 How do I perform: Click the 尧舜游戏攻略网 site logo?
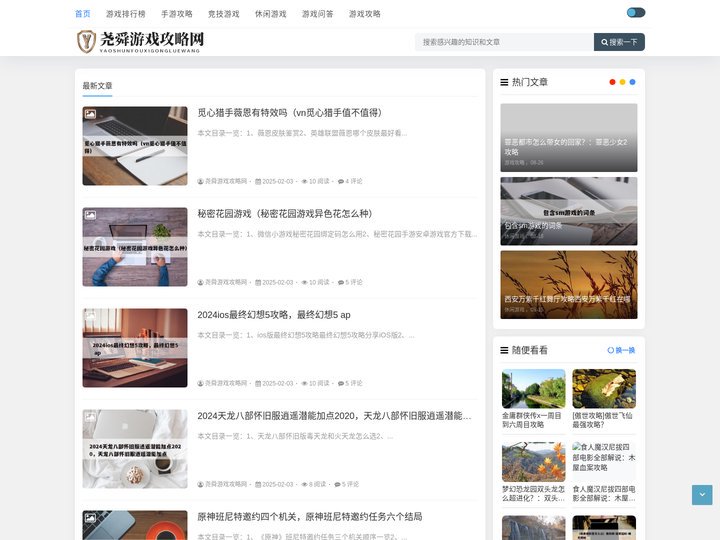(x=140, y=41)
